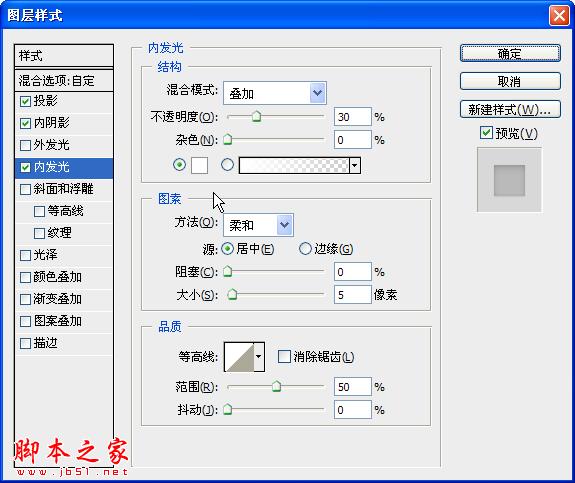The image size is (575, 483).
Task: Enable the 颜色叠加 color overlay checkbox
Action: coord(25,277)
